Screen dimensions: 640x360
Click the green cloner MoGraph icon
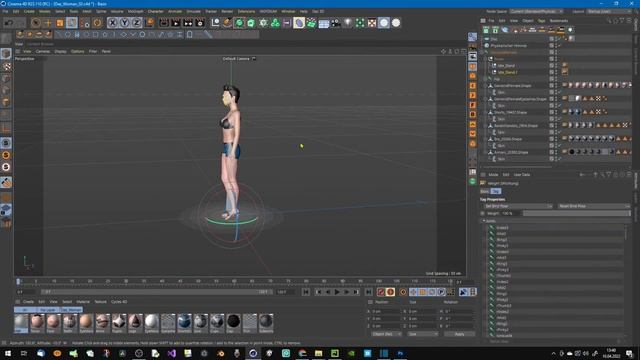pyautogui.click(x=276, y=23)
